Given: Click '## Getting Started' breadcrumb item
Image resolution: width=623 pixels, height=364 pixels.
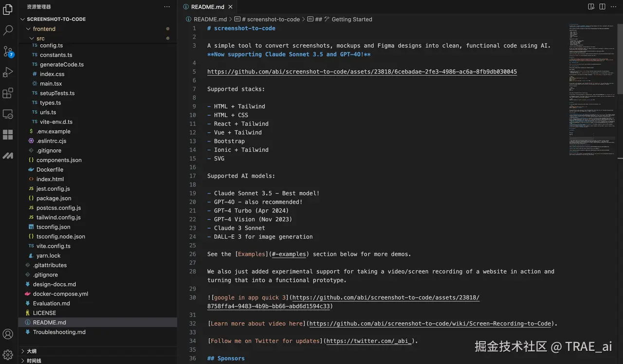Looking at the screenshot, I should (344, 19).
